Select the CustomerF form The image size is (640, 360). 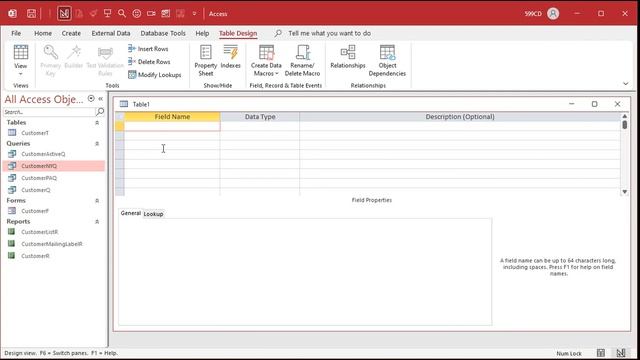point(35,211)
